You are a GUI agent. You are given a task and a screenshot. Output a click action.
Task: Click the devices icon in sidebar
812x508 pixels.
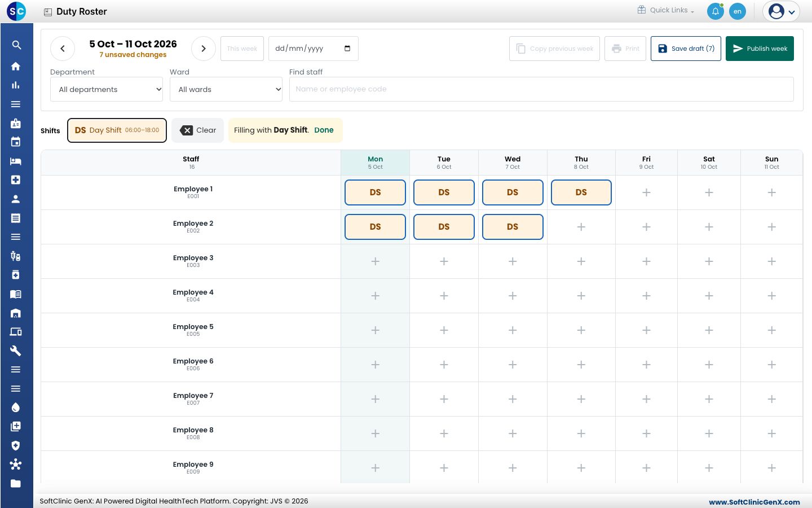point(16,332)
